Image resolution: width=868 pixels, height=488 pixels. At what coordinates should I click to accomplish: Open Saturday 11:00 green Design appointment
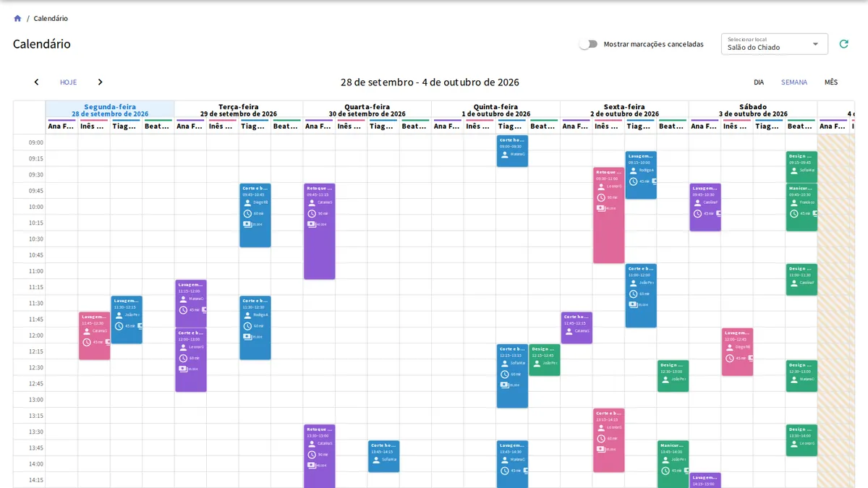pyautogui.click(x=801, y=280)
